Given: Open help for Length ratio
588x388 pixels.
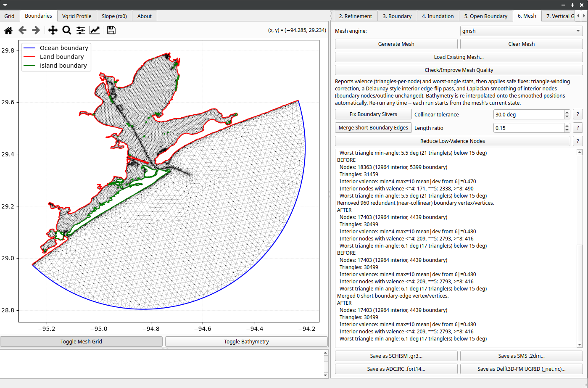Looking at the screenshot, I should [x=578, y=128].
